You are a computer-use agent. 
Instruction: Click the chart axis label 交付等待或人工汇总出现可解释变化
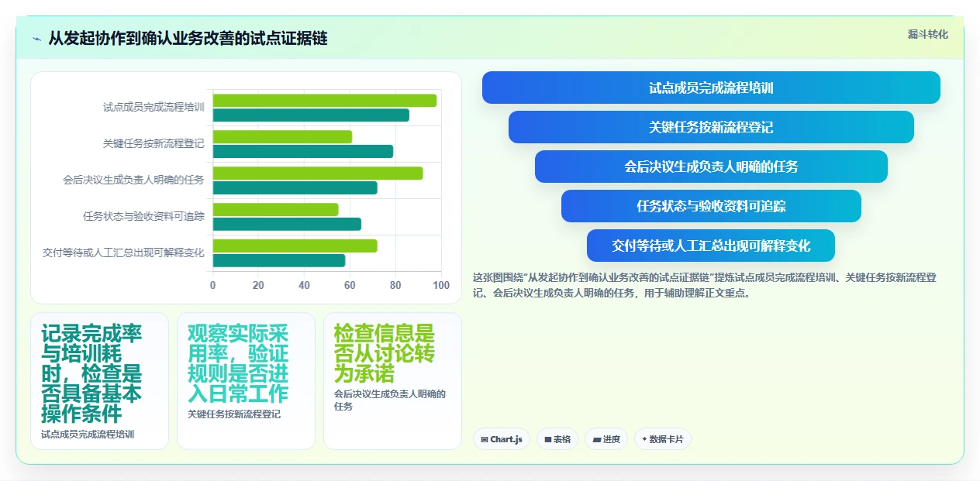pos(123,253)
